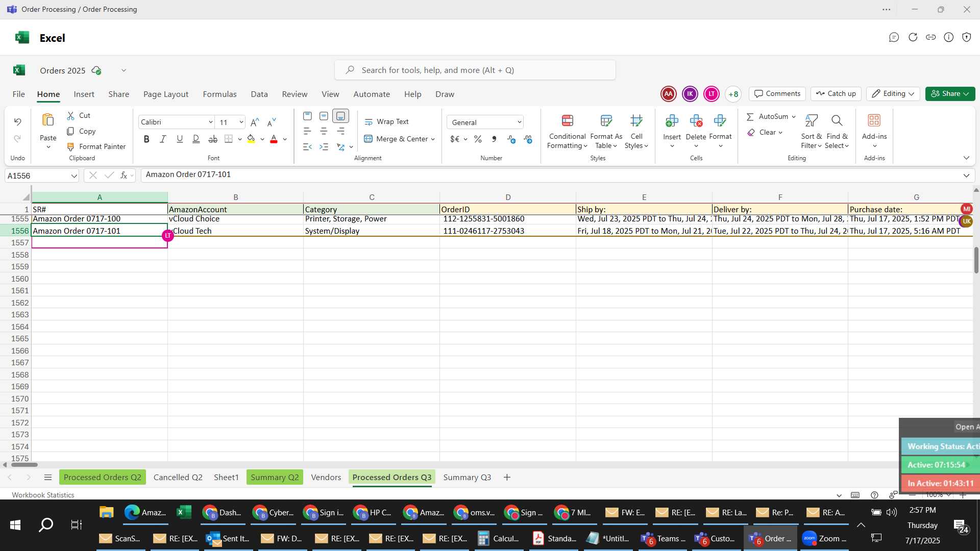Viewport: 980px width, 551px height.
Task: Switch to Cancelled Q2 sheet tab
Action: click(178, 477)
